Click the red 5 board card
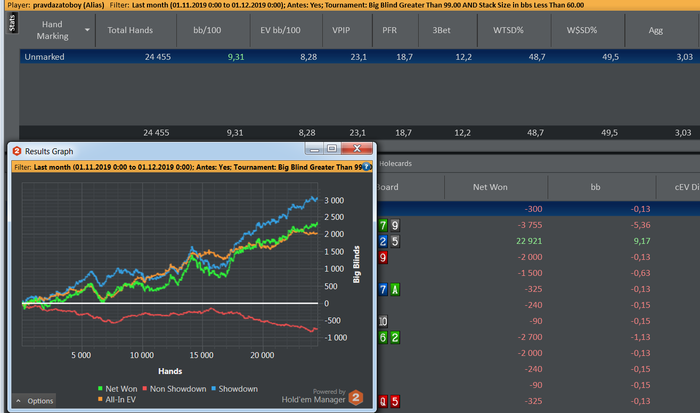700x413 pixels. [395, 401]
